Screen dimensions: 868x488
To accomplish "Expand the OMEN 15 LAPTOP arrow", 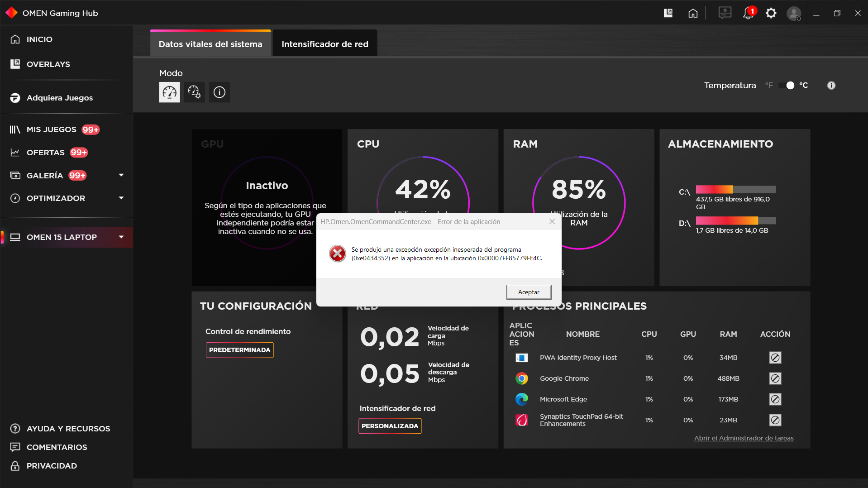I will [121, 237].
